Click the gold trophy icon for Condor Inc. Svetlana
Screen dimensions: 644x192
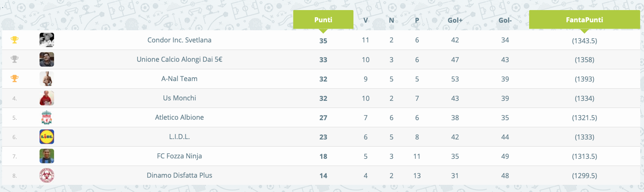(x=15, y=40)
